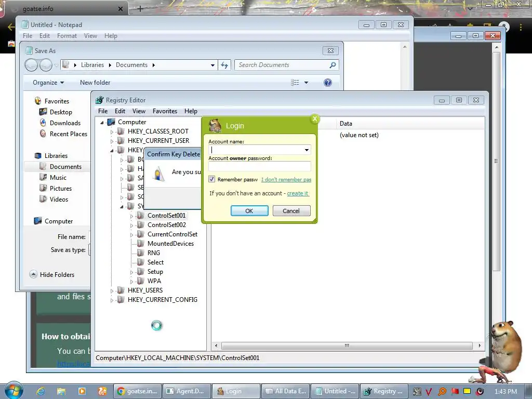Close the green Login dialog
Image resolution: width=532 pixels, height=399 pixels.
click(315, 118)
